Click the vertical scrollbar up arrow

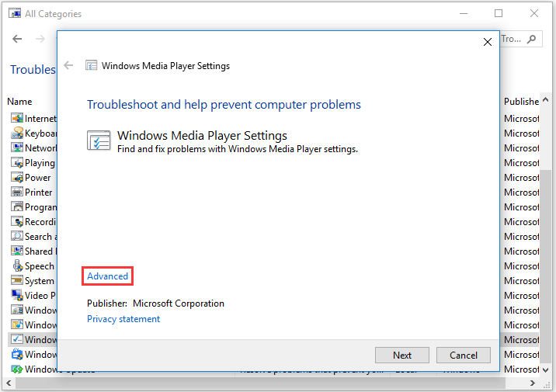click(545, 100)
